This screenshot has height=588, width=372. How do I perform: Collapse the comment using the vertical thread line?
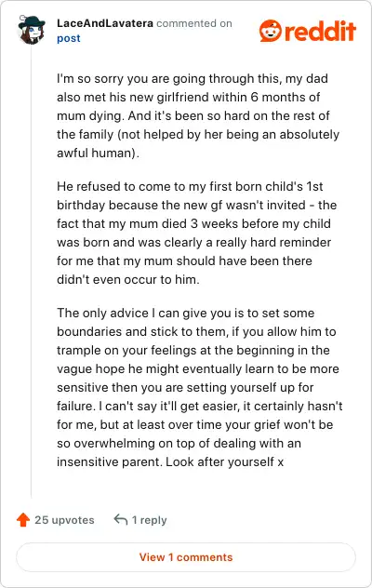click(32, 272)
